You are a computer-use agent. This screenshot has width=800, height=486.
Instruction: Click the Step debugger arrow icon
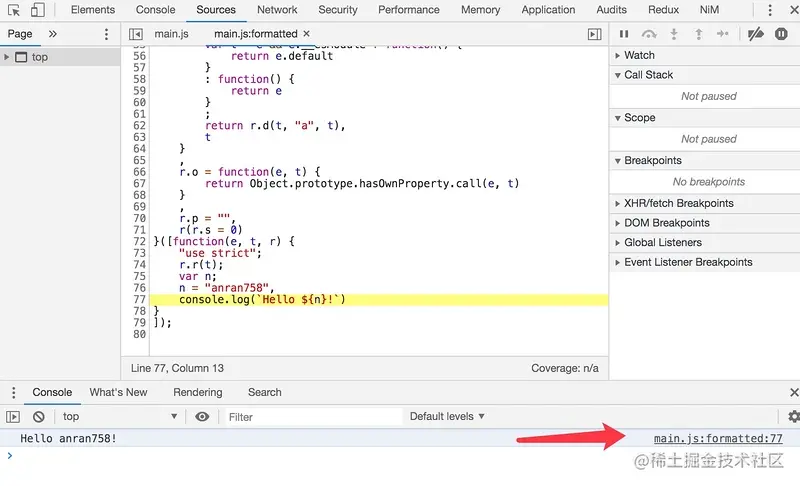pos(722,34)
